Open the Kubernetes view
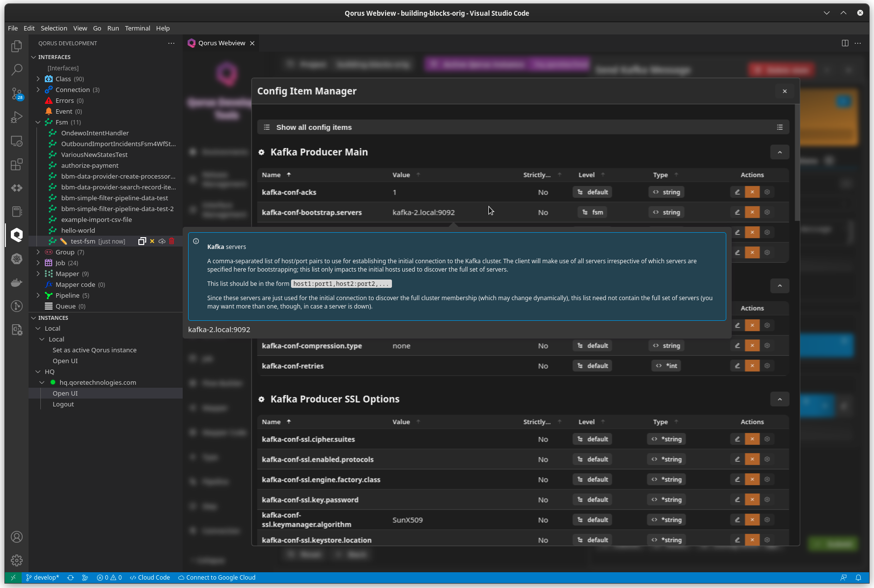 pos(17,259)
